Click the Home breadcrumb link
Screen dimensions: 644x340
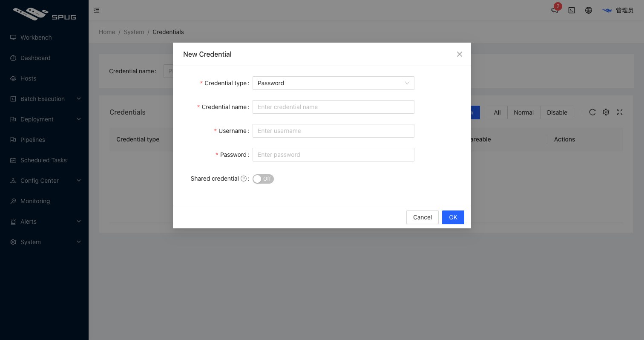[107, 32]
